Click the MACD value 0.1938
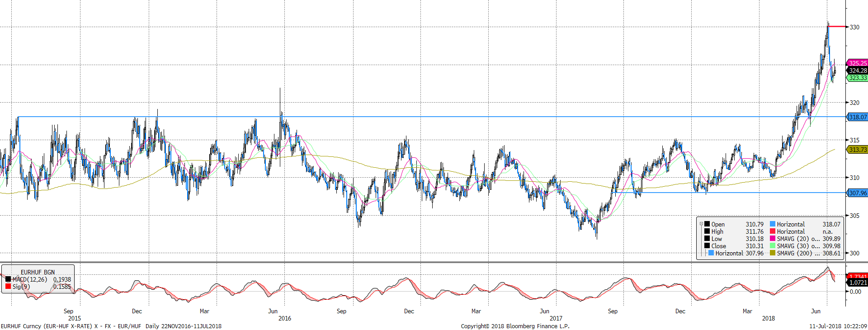Screen dimensions: 868x330 [x=62, y=279]
